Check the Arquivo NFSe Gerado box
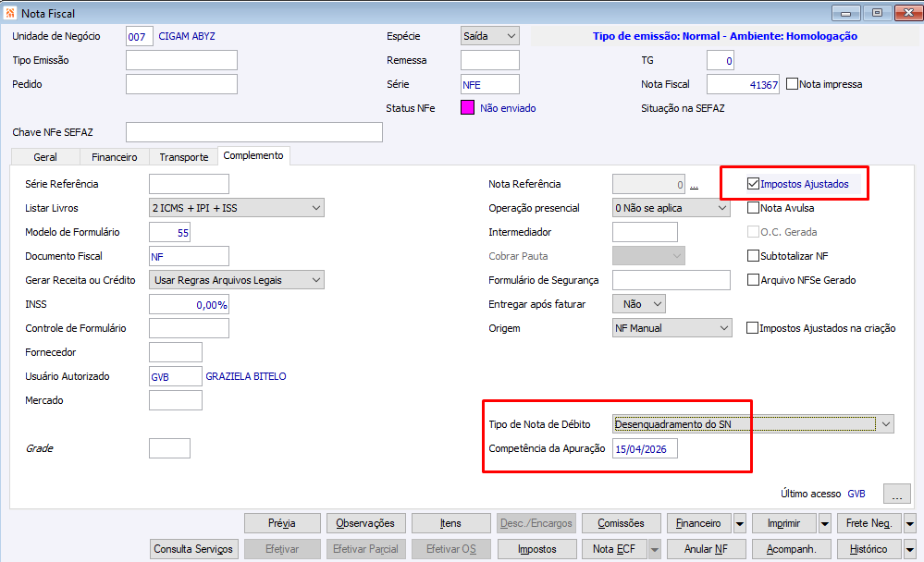The image size is (924, 562). (753, 280)
